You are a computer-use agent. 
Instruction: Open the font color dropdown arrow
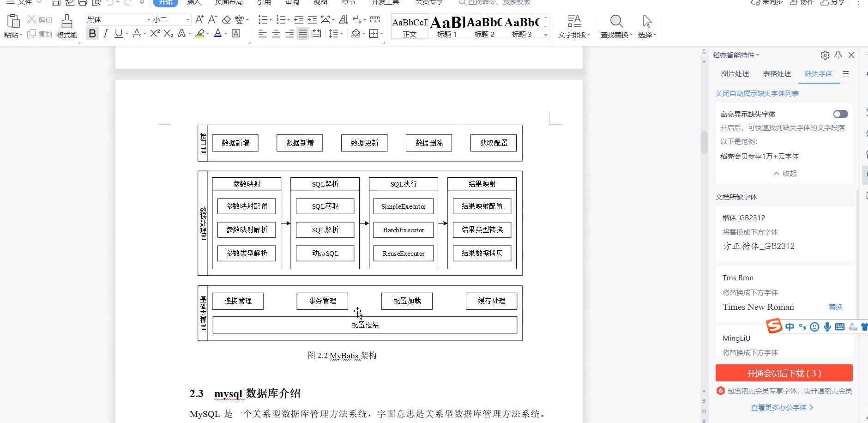coord(226,33)
